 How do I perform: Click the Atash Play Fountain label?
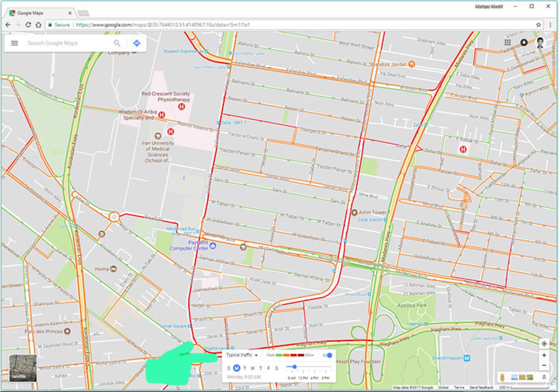click(x=358, y=361)
